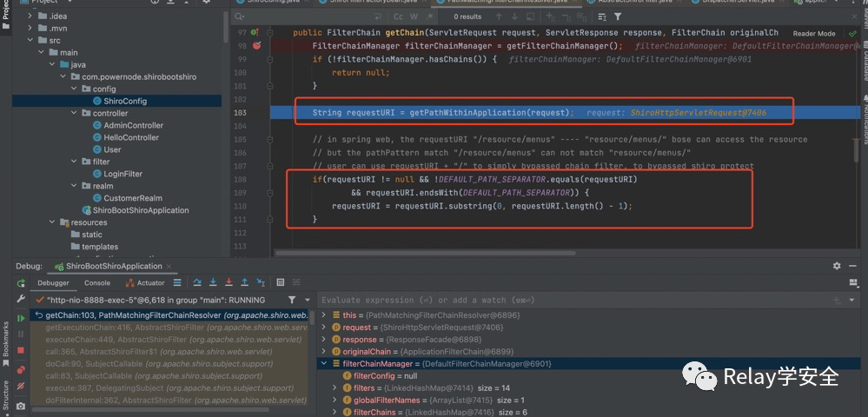The width and height of the screenshot is (868, 417).
Task: Click Reader Mode in the editor
Action: click(x=814, y=33)
